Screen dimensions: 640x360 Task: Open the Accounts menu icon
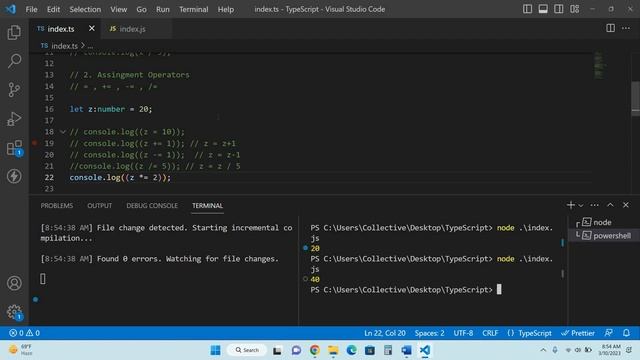coord(14,283)
